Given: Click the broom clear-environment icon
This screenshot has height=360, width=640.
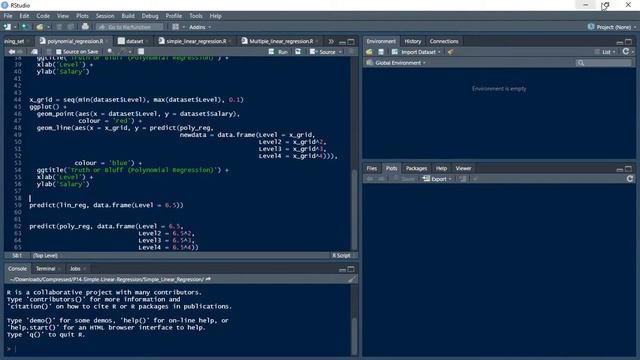Looking at the screenshot, I should pyautogui.click(x=451, y=52).
